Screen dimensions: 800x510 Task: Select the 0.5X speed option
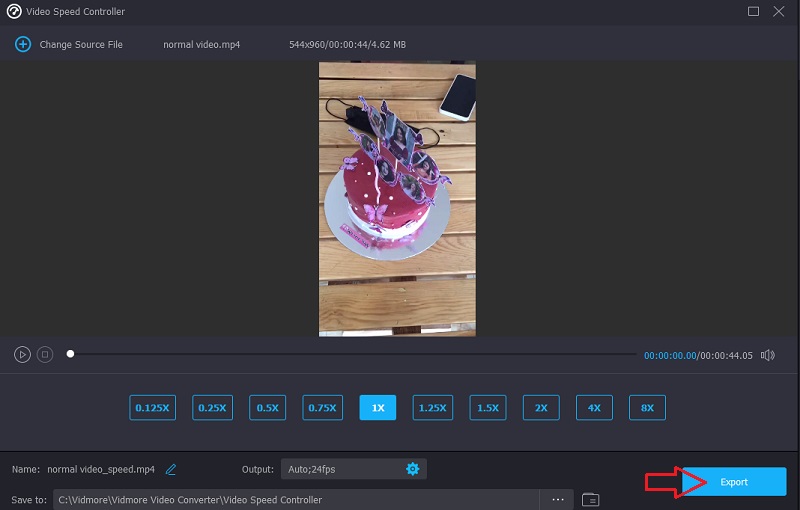click(x=267, y=408)
